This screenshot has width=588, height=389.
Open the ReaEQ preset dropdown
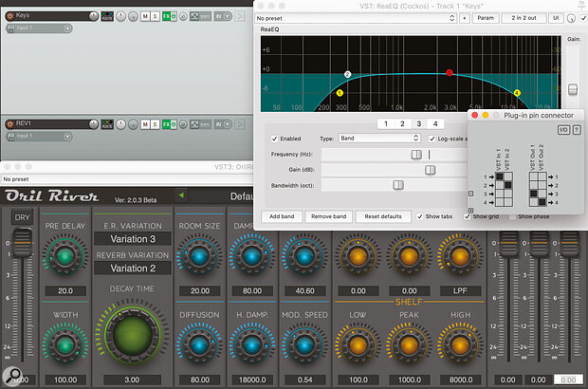click(x=356, y=18)
